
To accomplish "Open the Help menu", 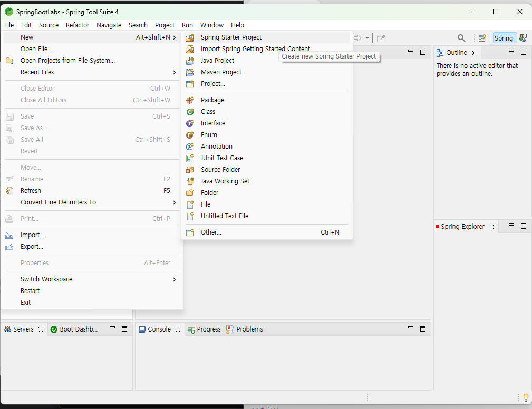I will tap(237, 25).
